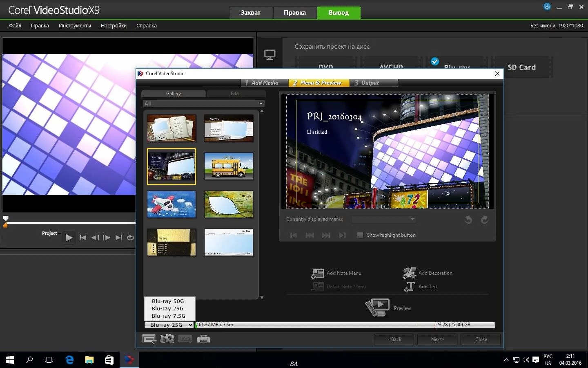Open the Файл menu
This screenshot has width=588, height=368.
pyautogui.click(x=15, y=25)
